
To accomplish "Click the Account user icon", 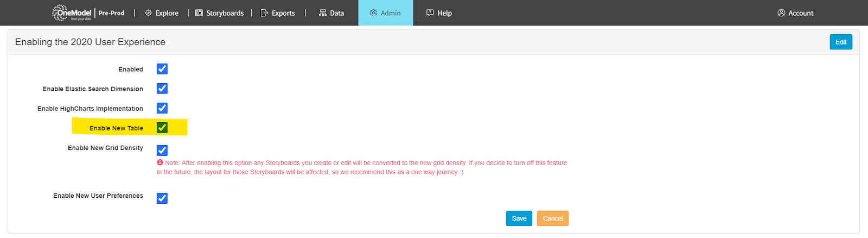I will coord(781,13).
